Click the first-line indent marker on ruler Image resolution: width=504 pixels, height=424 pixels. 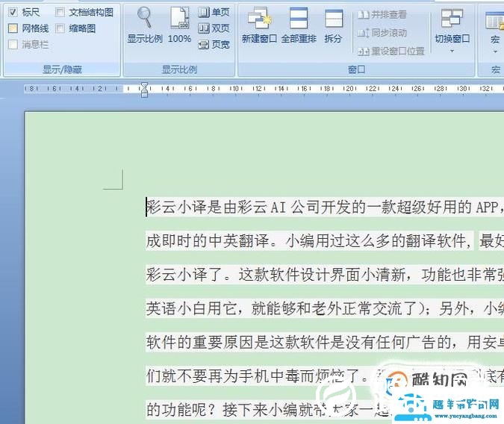point(145,85)
